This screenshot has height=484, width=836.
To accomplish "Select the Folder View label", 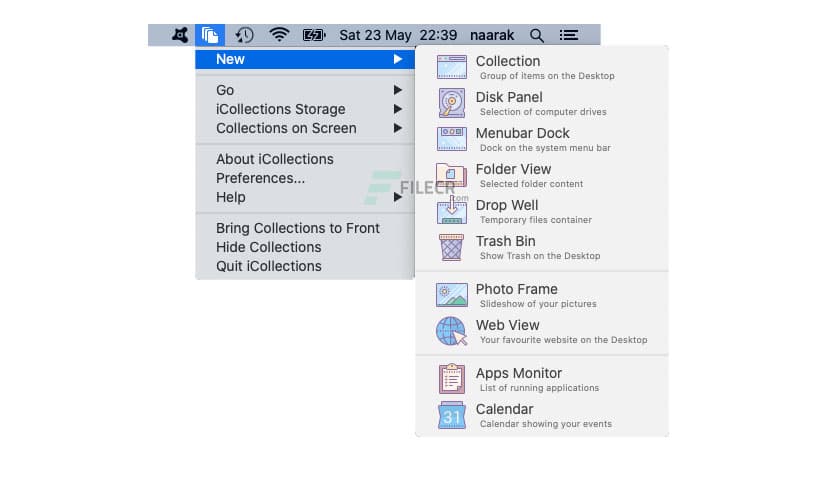I will tap(513, 169).
